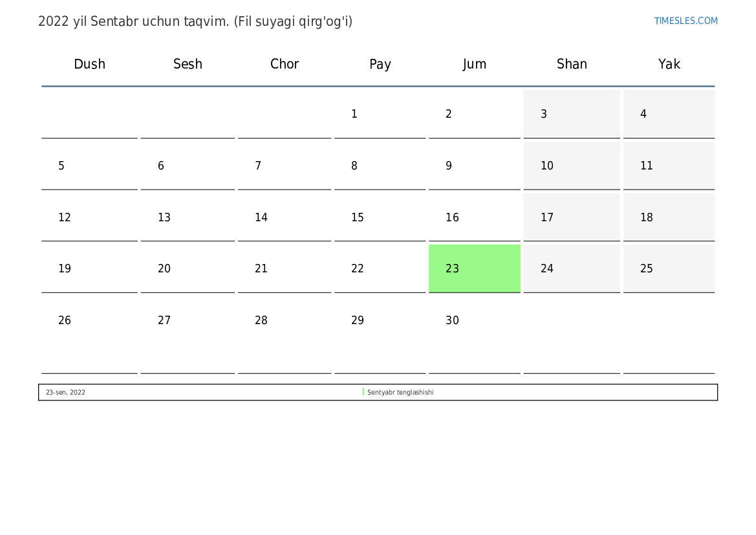Click day 2 in the calendar
This screenshot has width=756, height=535.
475,114
